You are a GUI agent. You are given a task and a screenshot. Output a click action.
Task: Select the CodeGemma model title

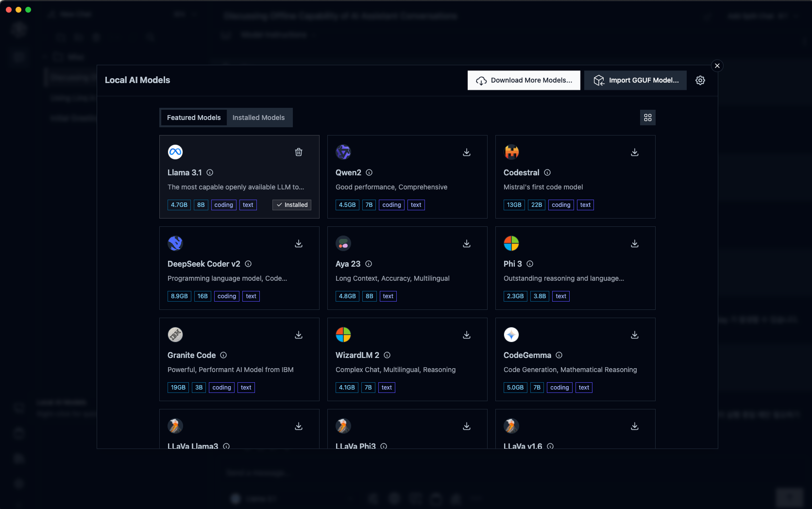[x=527, y=355]
